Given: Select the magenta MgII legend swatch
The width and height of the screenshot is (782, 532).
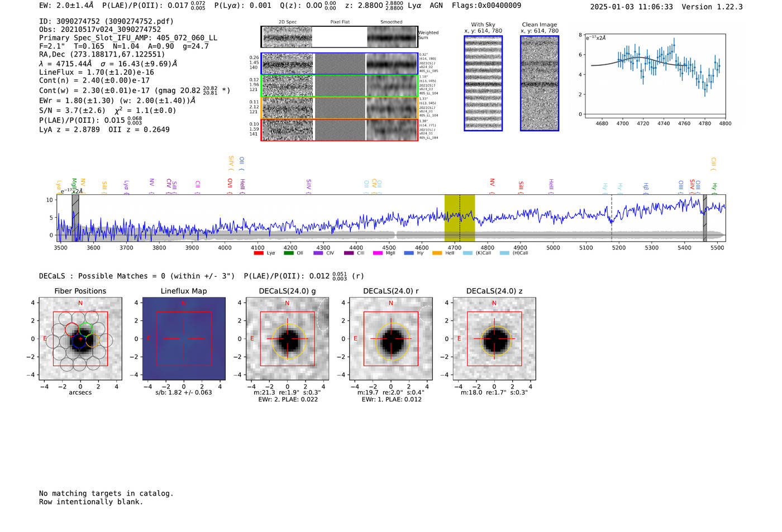Looking at the screenshot, I should tap(378, 253).
